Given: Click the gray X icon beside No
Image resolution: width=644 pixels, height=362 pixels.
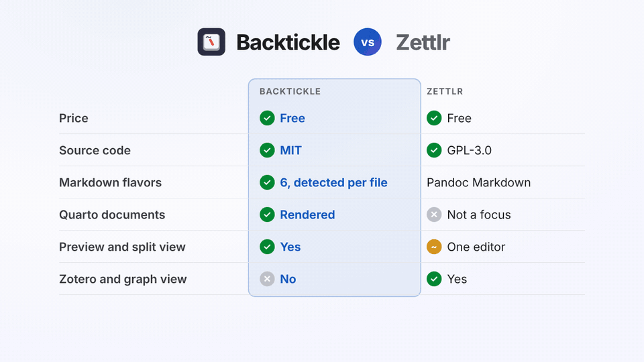Looking at the screenshot, I should (267, 279).
